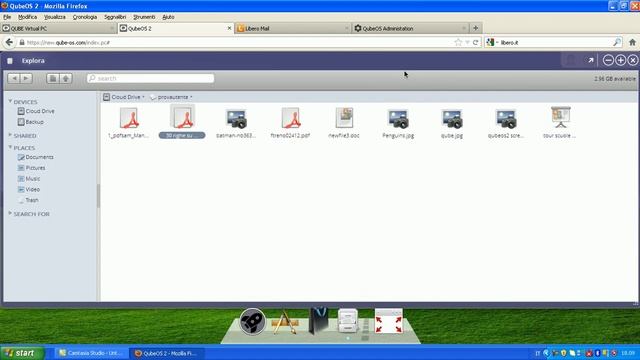Image resolution: width=640 pixels, height=360 pixels.
Task: Collapse the PLACES sidebar section
Action: (10, 147)
